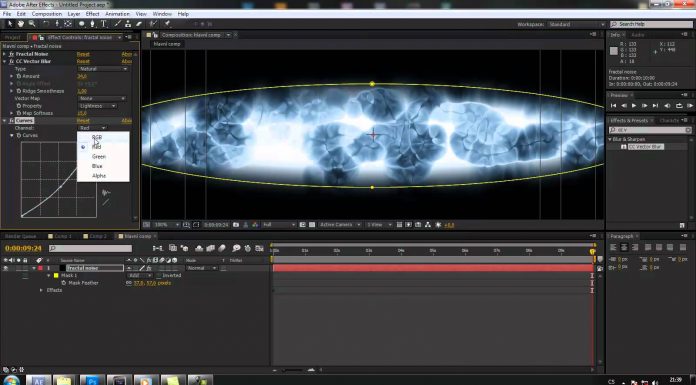Select the Pan Behind anchor tool

pyautogui.click(x=67, y=24)
